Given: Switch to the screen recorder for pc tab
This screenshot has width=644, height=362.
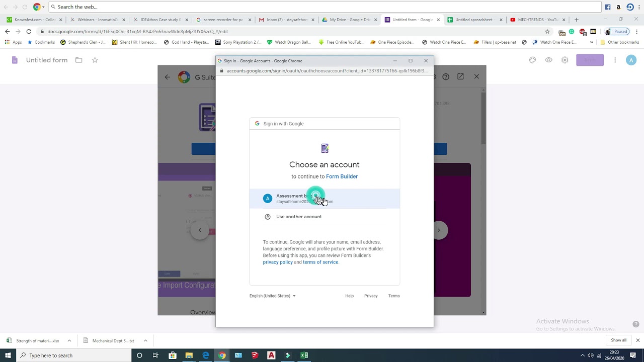Looking at the screenshot, I should 224,20.
